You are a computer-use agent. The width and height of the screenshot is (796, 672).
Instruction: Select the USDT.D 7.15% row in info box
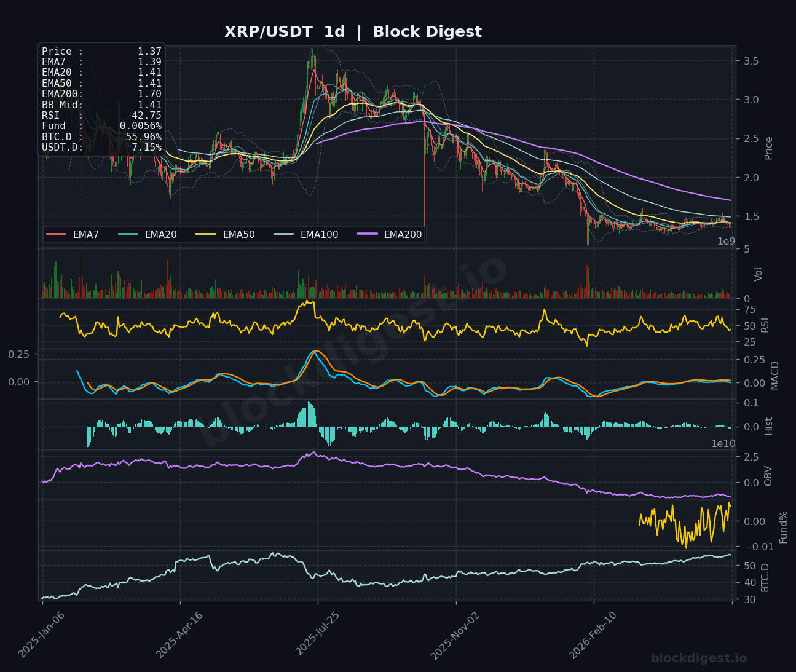101,148
